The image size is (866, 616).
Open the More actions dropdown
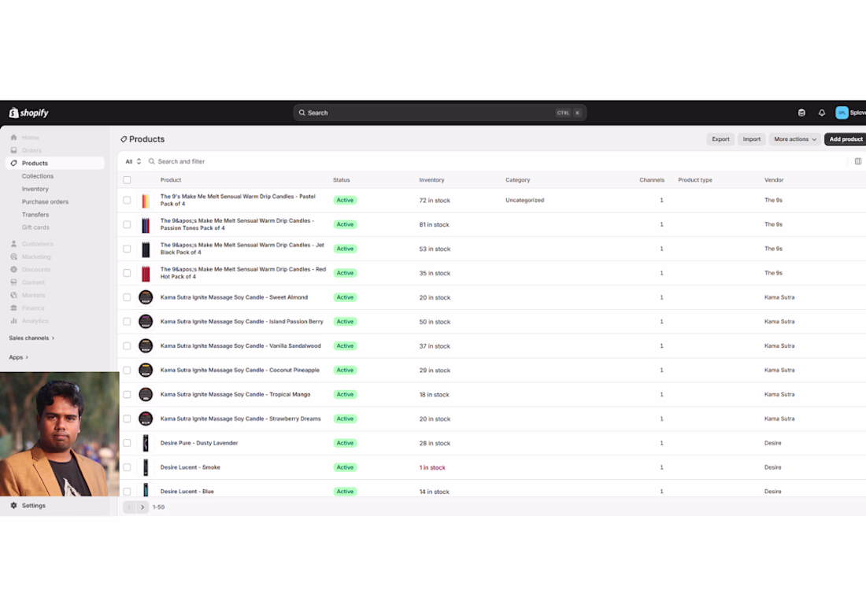[795, 139]
